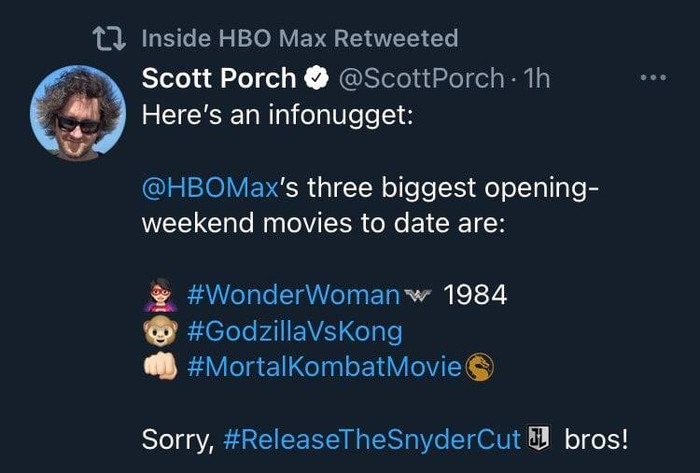Viewport: 700px width, 473px height.
Task: Click the Wonder Woman logo hashtag emoji
Action: coord(417,295)
